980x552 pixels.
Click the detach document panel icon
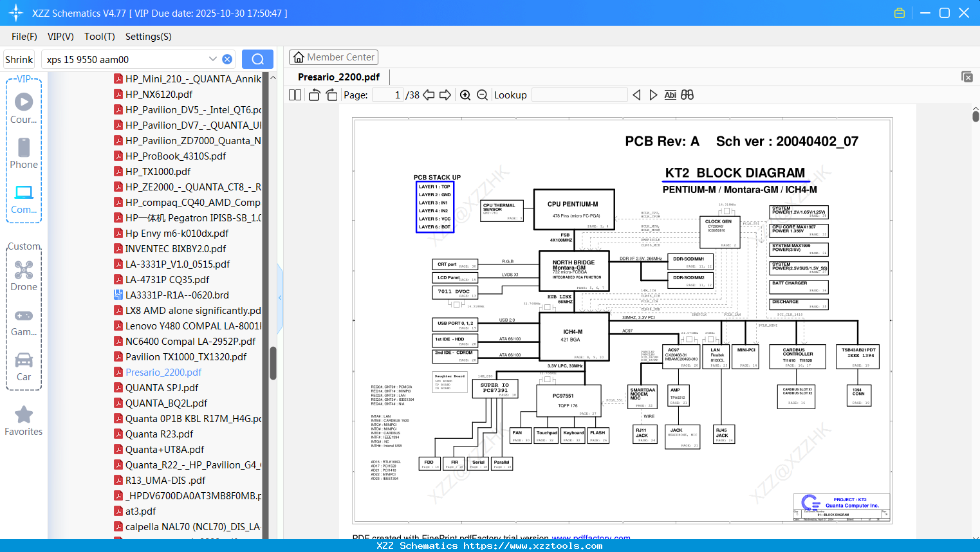pyautogui.click(x=967, y=77)
